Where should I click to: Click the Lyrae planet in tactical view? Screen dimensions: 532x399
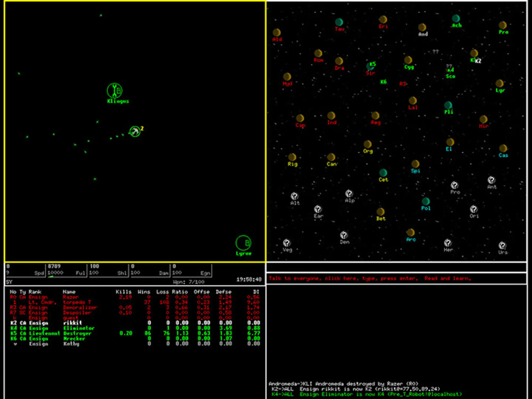pyautogui.click(x=243, y=243)
